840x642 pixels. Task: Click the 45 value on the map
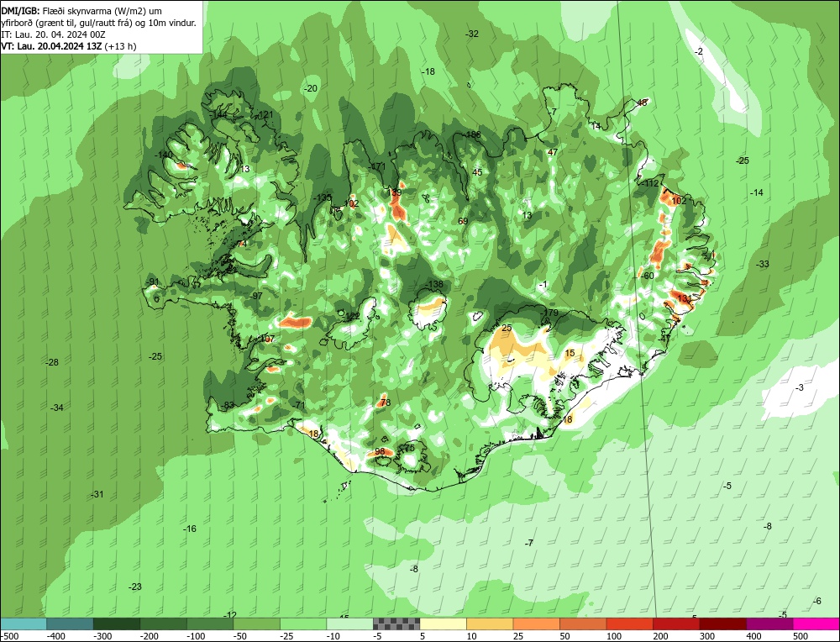click(477, 172)
